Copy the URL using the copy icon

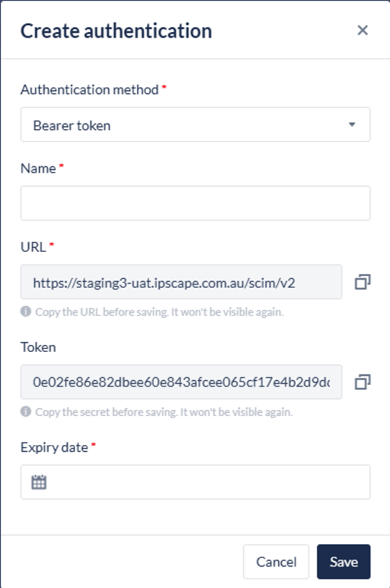[363, 282]
